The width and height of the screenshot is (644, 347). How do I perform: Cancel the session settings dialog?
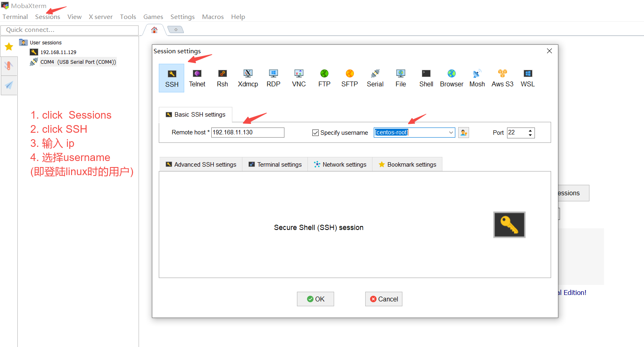click(384, 299)
